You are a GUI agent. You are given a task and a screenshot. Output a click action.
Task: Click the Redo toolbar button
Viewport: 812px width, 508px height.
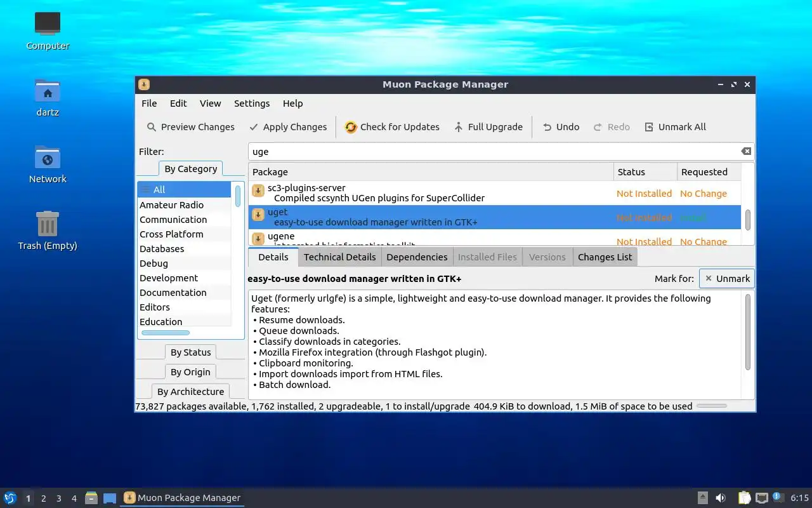612,127
